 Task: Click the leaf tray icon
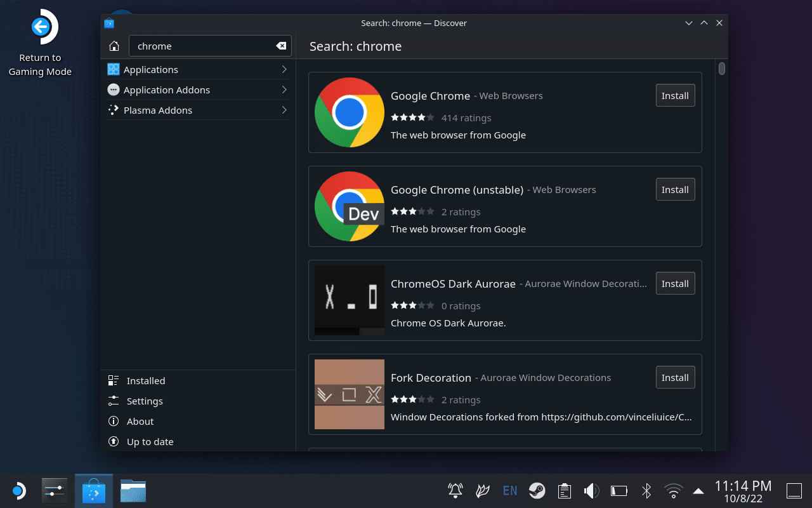pyautogui.click(x=483, y=490)
